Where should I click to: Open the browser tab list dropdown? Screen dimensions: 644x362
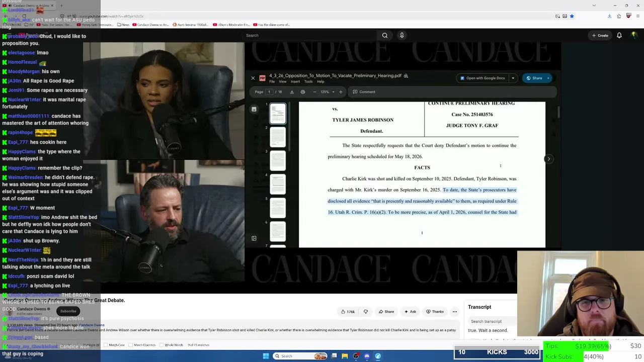pos(594,6)
